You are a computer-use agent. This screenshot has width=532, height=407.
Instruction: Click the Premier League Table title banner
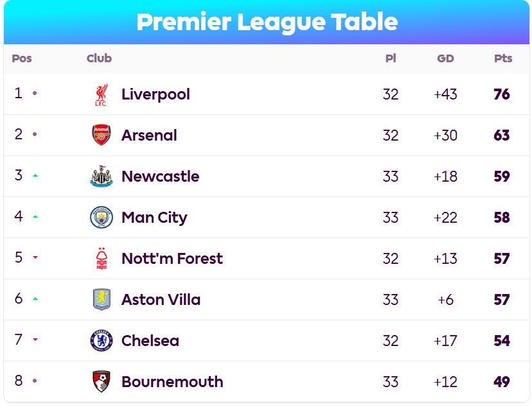[x=267, y=22]
